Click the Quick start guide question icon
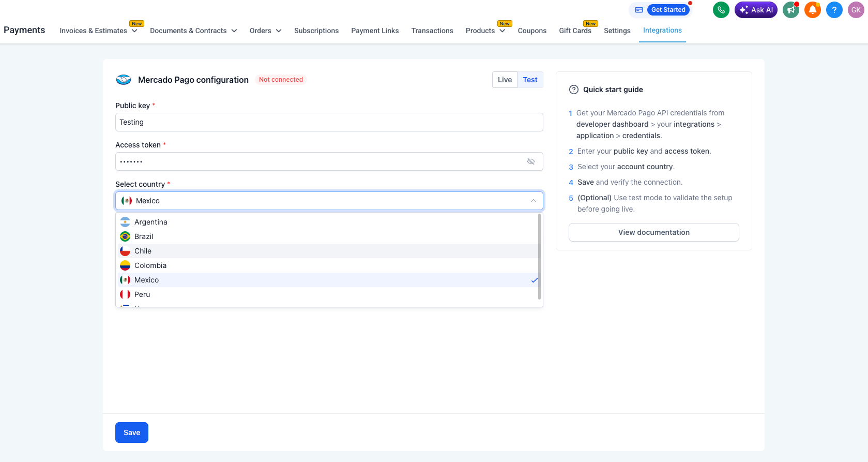The width and height of the screenshot is (868, 462). point(574,90)
